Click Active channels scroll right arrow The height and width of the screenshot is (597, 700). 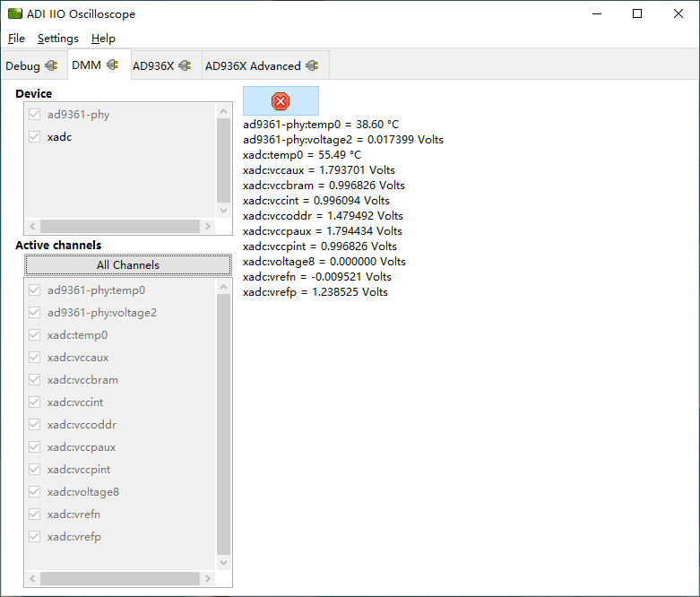coord(208,579)
